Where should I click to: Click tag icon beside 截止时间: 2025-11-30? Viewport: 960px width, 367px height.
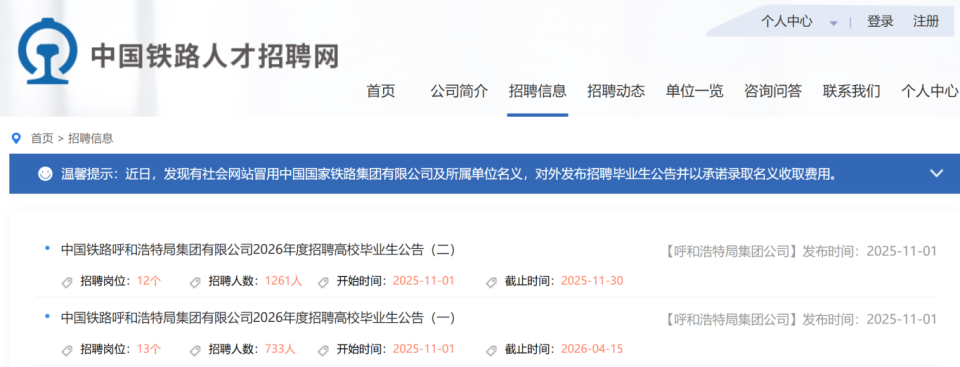(491, 282)
